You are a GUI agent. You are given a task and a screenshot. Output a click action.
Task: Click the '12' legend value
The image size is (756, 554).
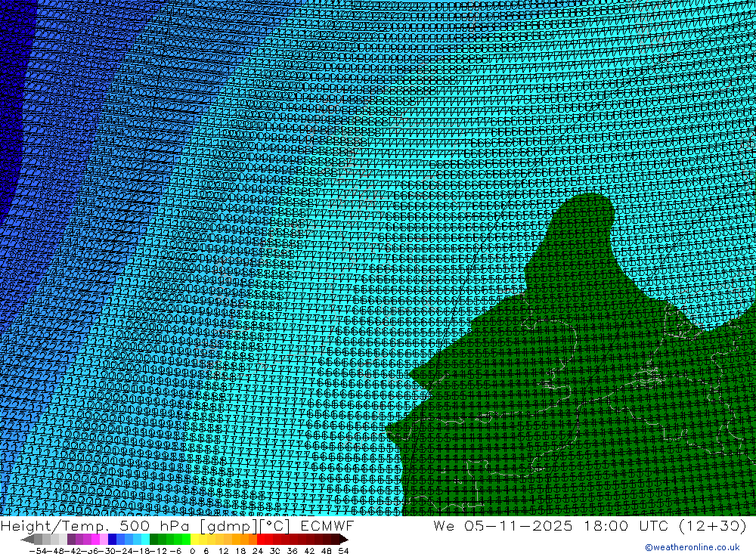pyautogui.click(x=223, y=551)
